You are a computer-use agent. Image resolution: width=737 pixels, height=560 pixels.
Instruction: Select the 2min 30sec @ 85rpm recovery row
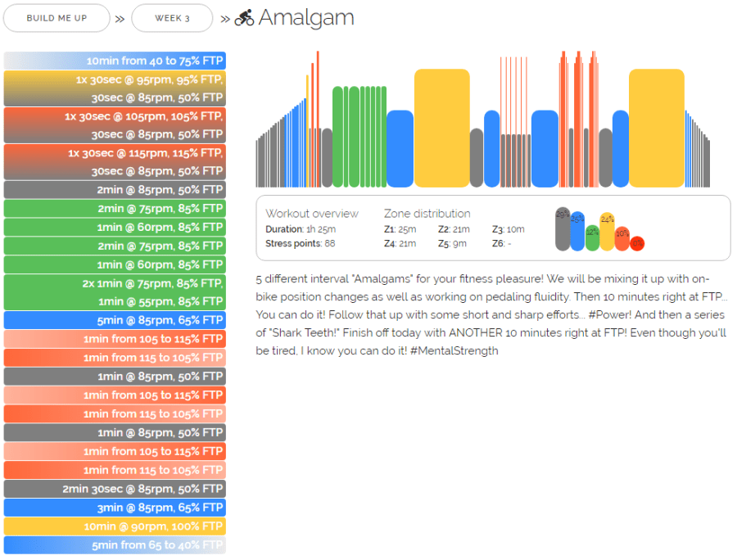[115, 489]
